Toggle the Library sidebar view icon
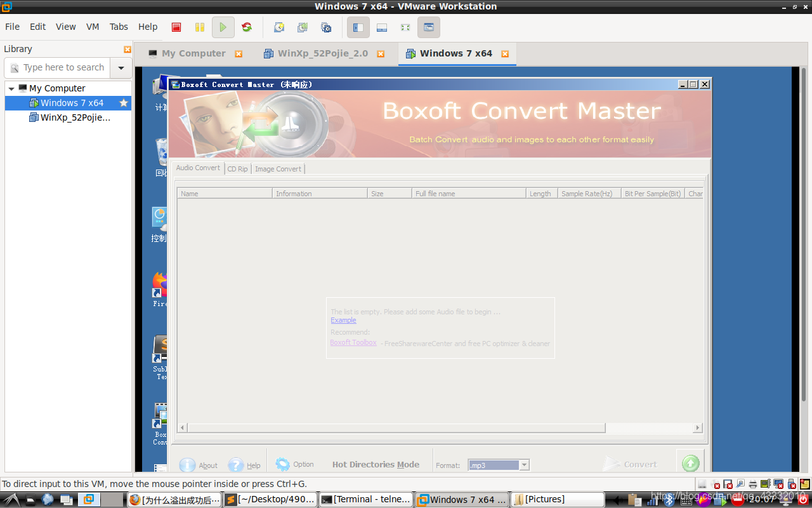 click(x=358, y=27)
